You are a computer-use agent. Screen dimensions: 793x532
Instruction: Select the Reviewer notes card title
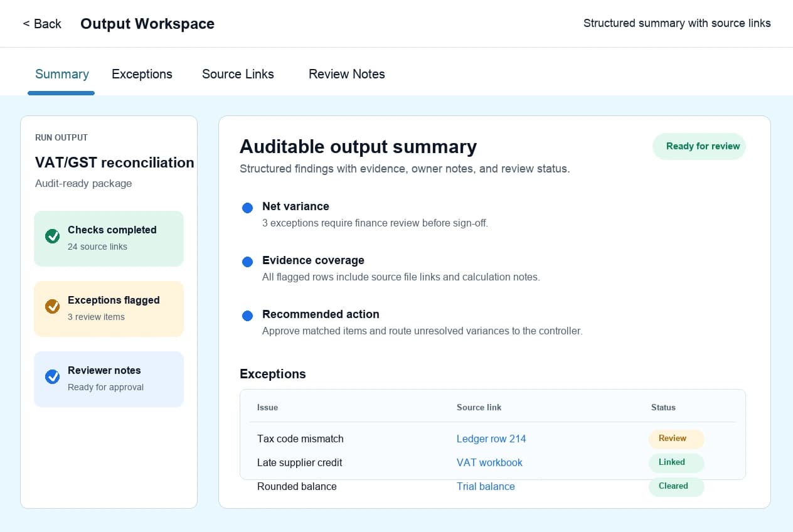coord(104,370)
